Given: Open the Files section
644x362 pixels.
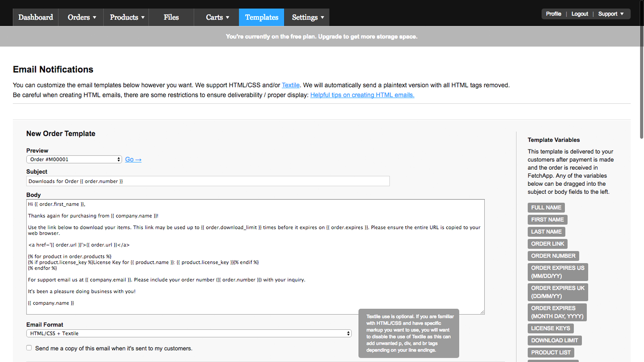Looking at the screenshot, I should pos(171,17).
